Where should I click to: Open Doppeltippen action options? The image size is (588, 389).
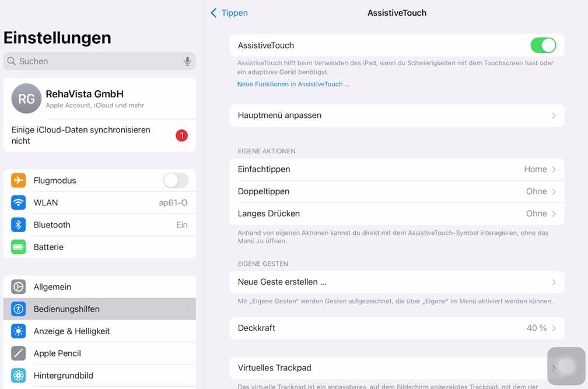(397, 191)
